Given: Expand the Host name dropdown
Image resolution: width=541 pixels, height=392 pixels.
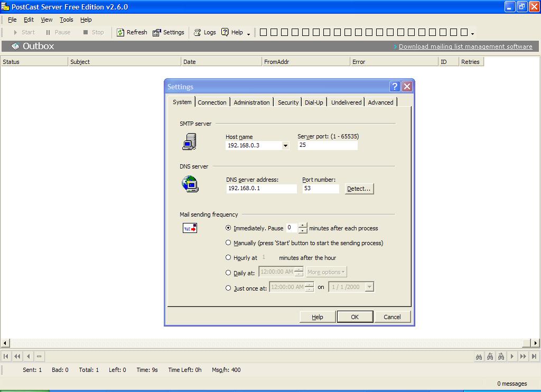Looking at the screenshot, I should coord(285,146).
